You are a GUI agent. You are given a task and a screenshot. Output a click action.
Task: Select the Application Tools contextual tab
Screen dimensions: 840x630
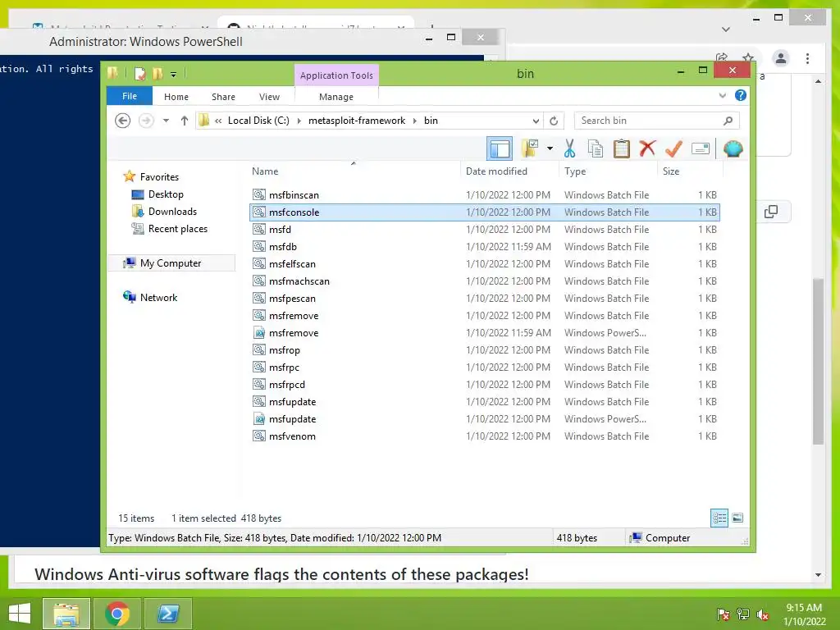(x=336, y=75)
